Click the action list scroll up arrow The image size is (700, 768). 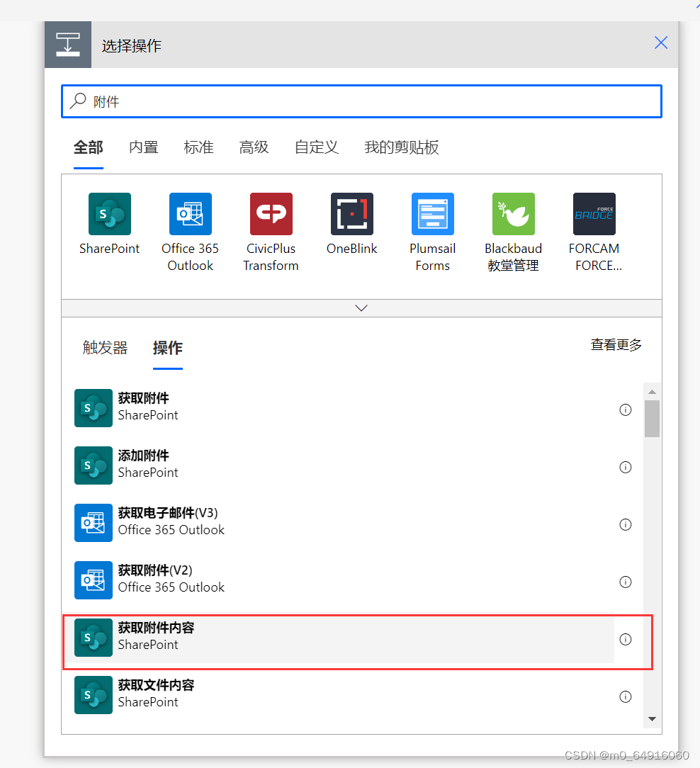(x=652, y=391)
